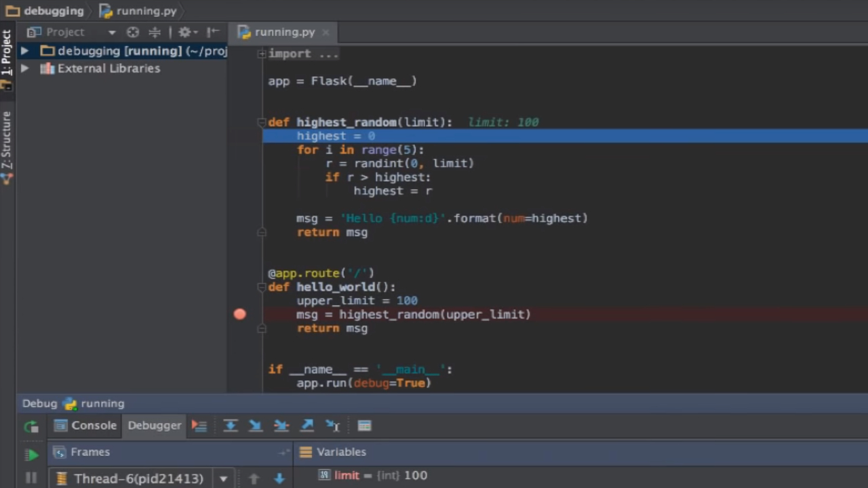
Task: Step Into the next function call
Action: tap(256, 425)
